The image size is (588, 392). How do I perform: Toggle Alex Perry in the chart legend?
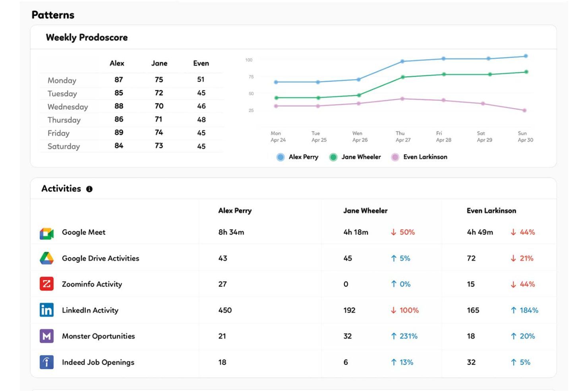(297, 157)
